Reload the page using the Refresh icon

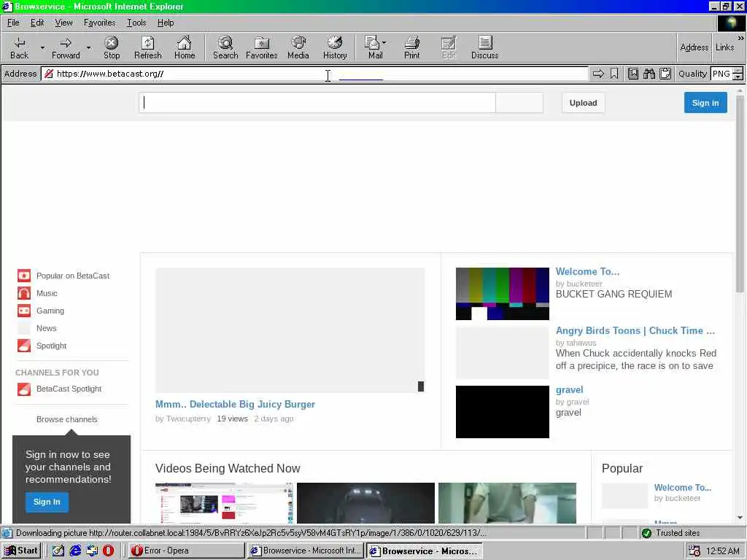click(147, 47)
